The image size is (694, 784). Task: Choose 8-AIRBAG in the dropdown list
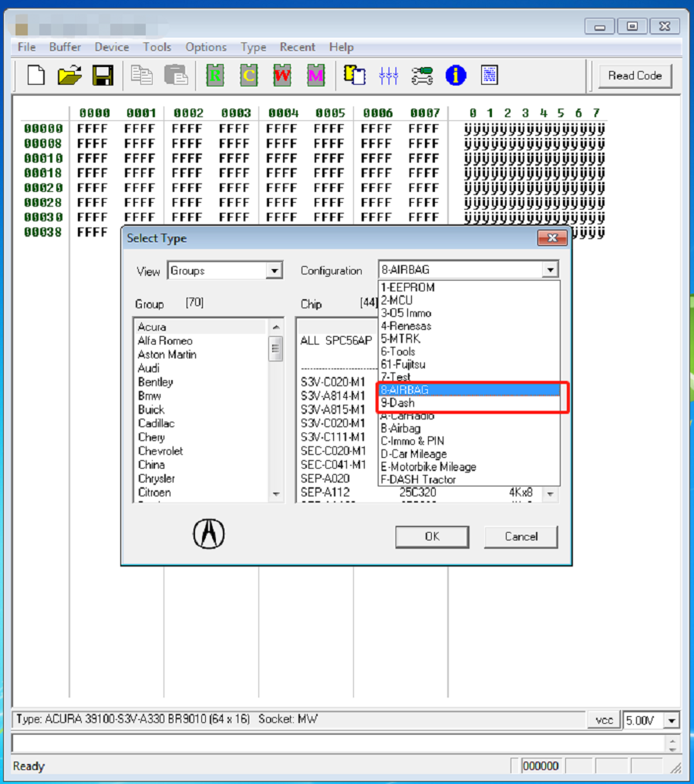click(x=469, y=390)
